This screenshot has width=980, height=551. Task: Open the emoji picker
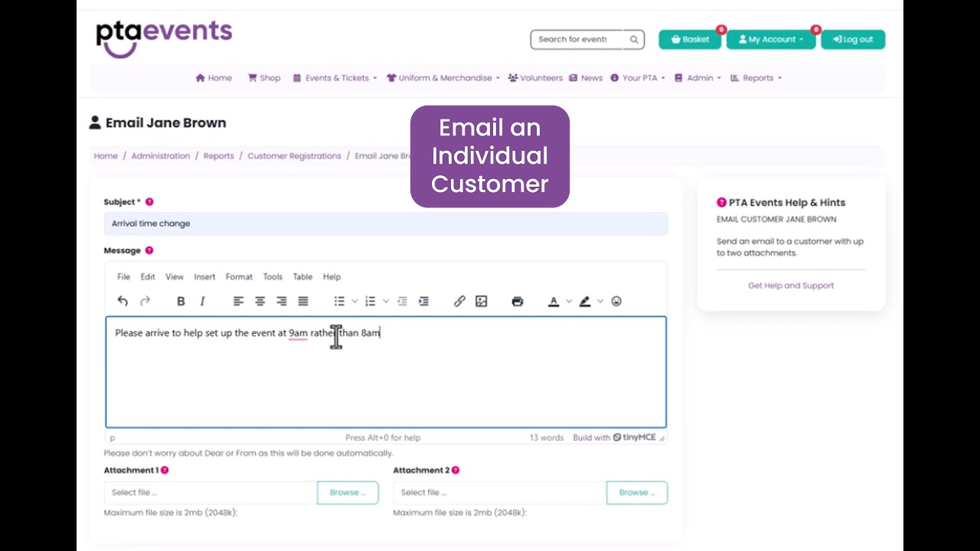click(616, 302)
